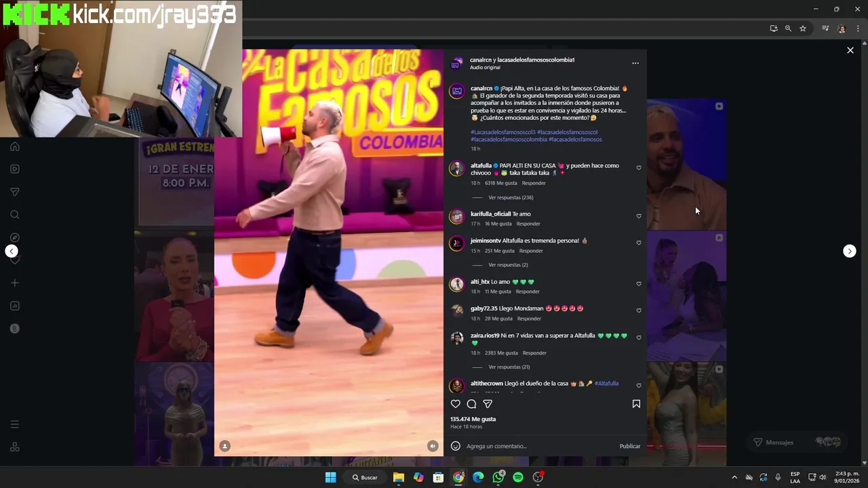868x488 pixels.
Task: Close the post overlay with the X
Action: click(x=850, y=50)
